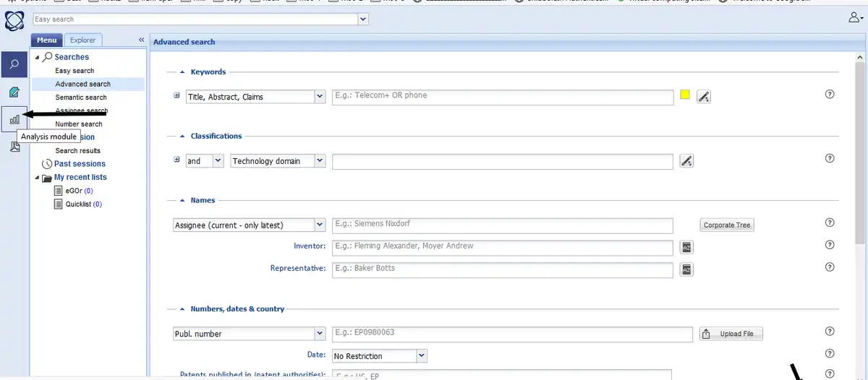
Task: Select Easy search in the tree
Action: point(75,71)
